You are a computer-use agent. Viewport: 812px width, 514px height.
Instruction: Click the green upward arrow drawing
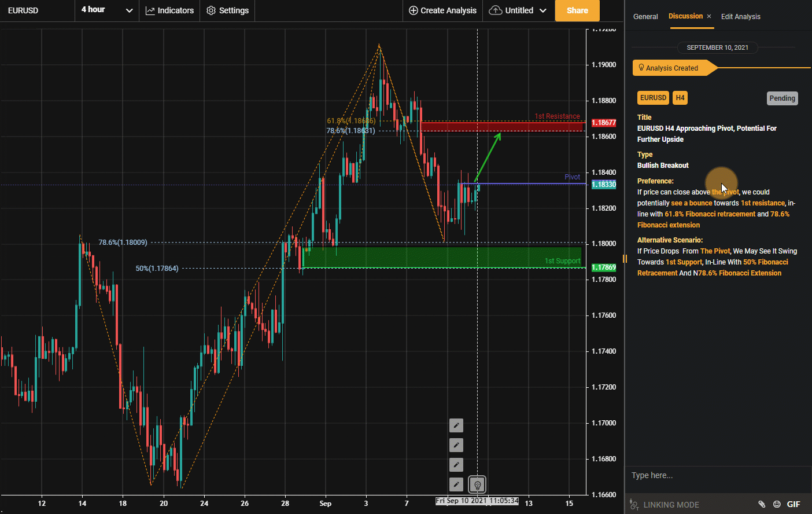[x=487, y=157]
